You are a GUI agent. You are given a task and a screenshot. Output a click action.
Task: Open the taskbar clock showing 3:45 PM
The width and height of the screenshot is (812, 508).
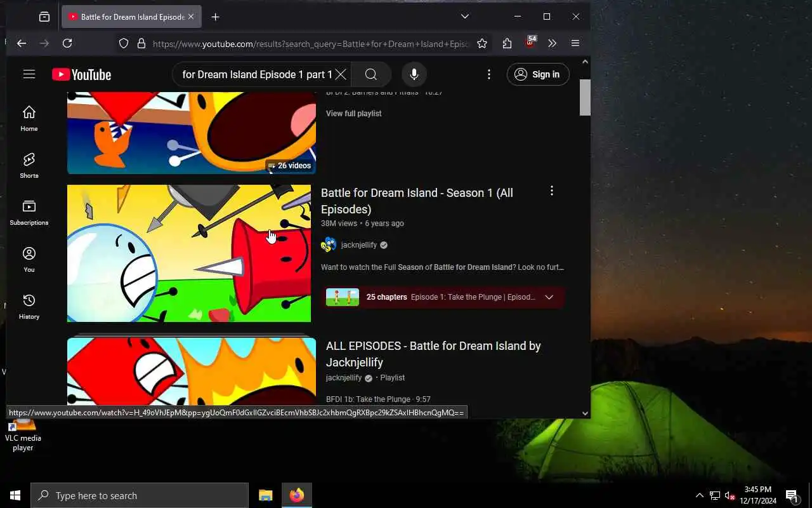(x=758, y=495)
